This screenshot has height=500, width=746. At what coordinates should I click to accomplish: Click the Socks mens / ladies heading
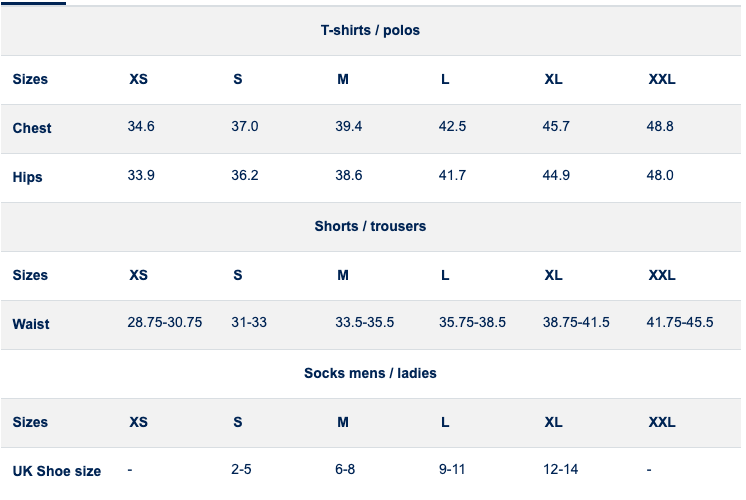pyautogui.click(x=370, y=373)
